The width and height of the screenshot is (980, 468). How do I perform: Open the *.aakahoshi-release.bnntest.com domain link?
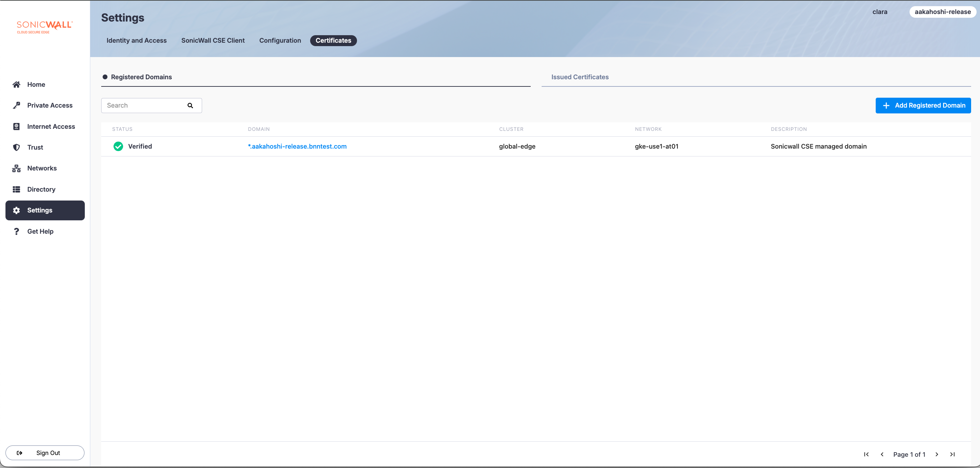click(x=297, y=146)
